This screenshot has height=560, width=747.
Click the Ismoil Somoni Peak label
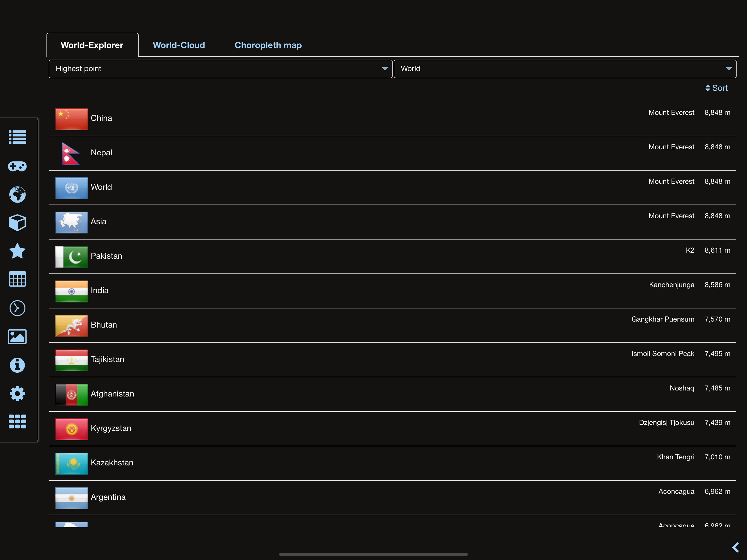point(663,354)
